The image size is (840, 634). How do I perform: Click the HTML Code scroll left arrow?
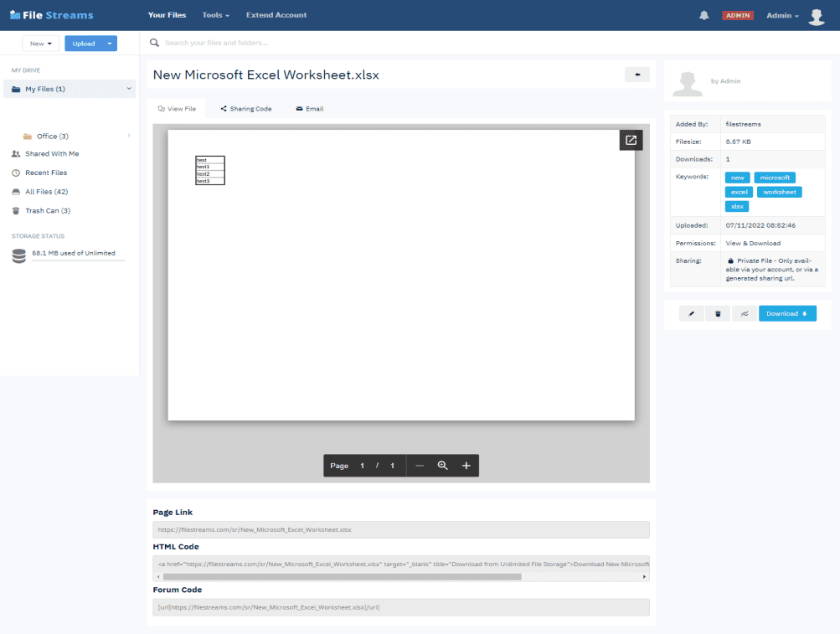tap(158, 577)
